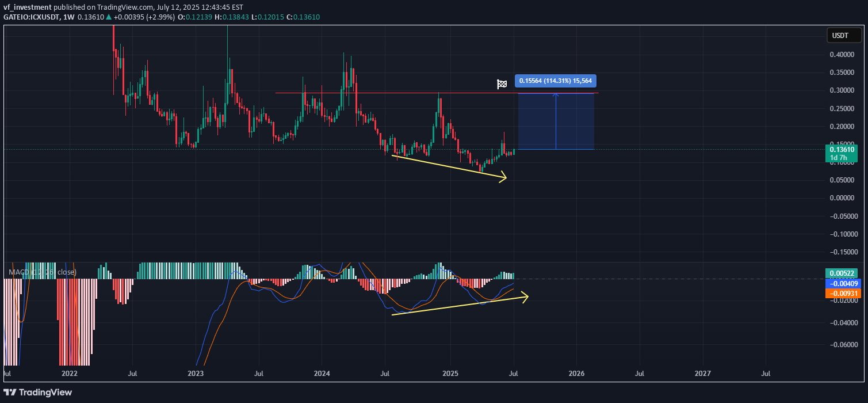Image resolution: width=868 pixels, height=403 pixels.
Task: Click the orange signal value −0.00931
Action: pyautogui.click(x=843, y=293)
